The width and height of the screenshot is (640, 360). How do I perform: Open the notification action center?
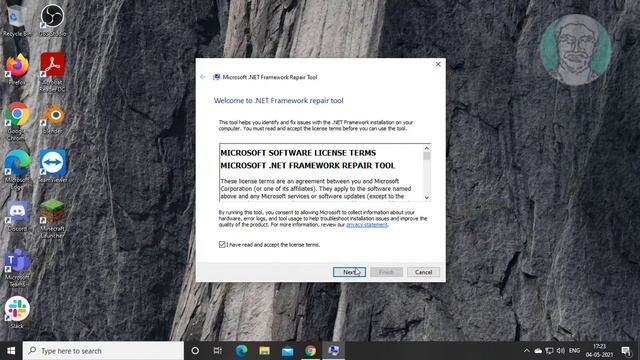pyautogui.click(x=626, y=351)
